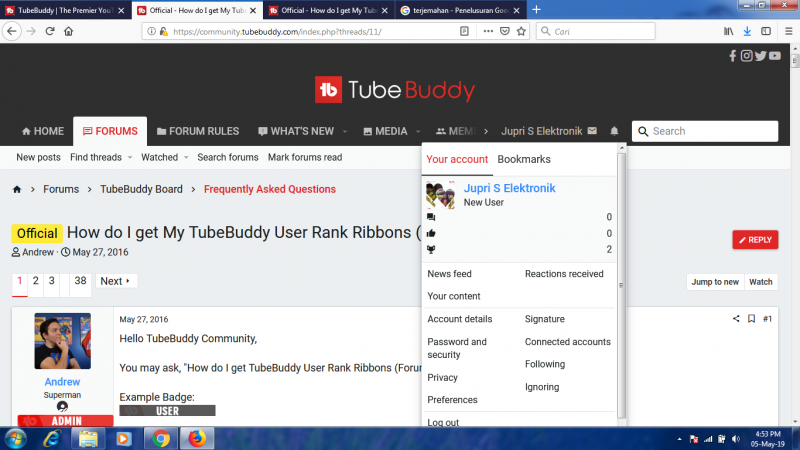Bookmark this page with Firefox star
This screenshot has width=800, height=450.
point(521,31)
